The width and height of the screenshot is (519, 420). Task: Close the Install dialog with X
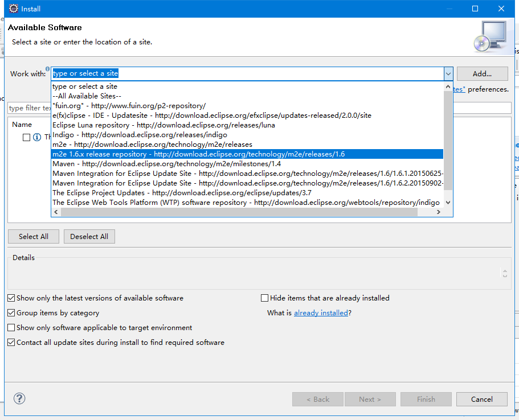(501, 9)
